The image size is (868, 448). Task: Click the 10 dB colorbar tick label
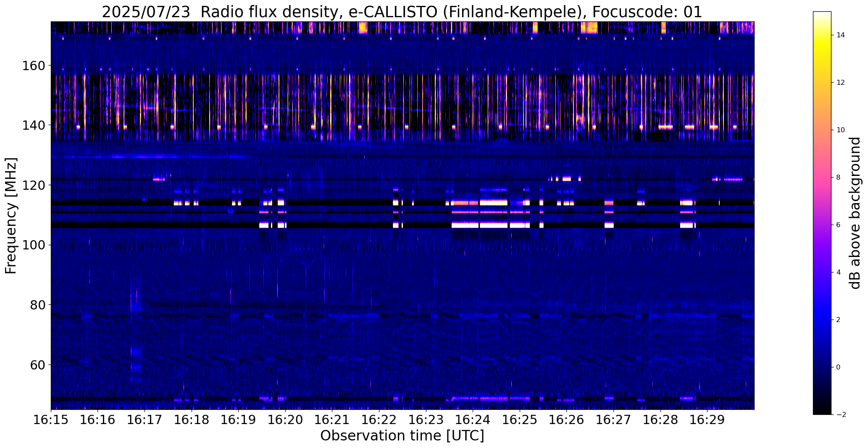coord(841,130)
